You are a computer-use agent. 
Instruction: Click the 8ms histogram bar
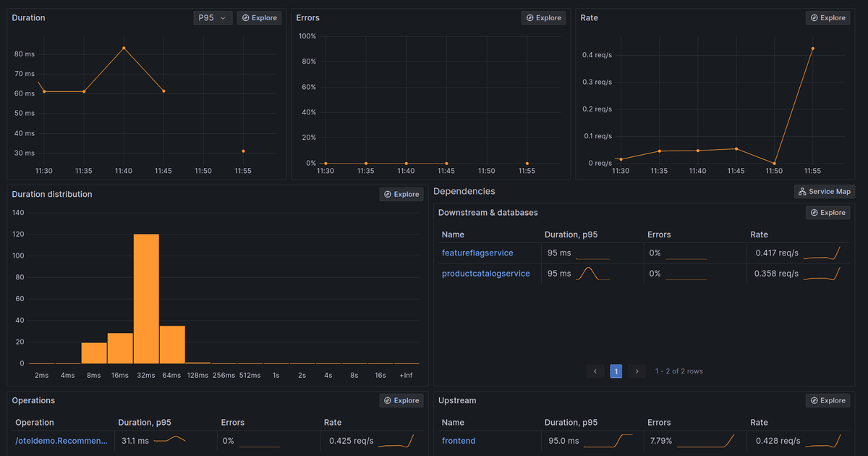click(x=94, y=353)
